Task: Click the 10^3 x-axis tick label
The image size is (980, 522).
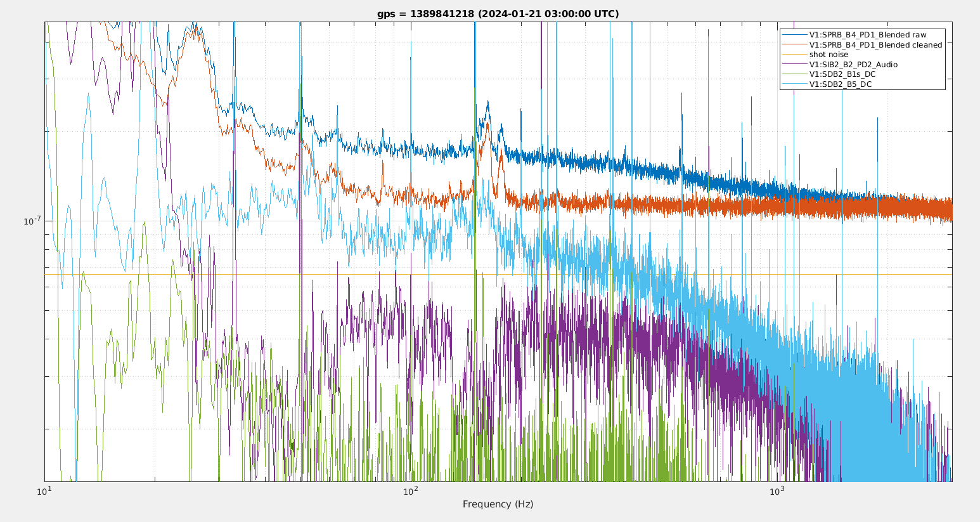Action: pos(777,490)
